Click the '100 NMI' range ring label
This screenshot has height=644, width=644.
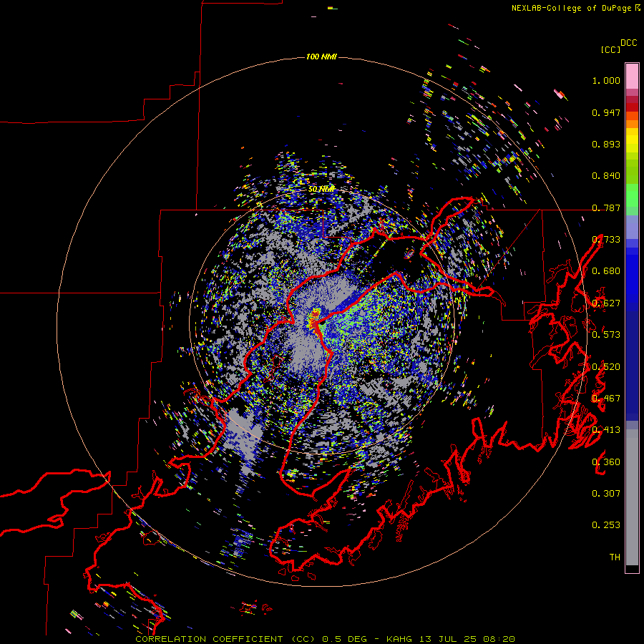click(x=321, y=57)
